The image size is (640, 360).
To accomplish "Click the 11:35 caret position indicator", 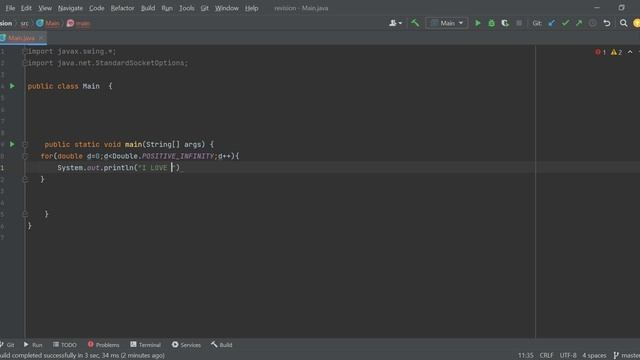I will pos(525,356).
